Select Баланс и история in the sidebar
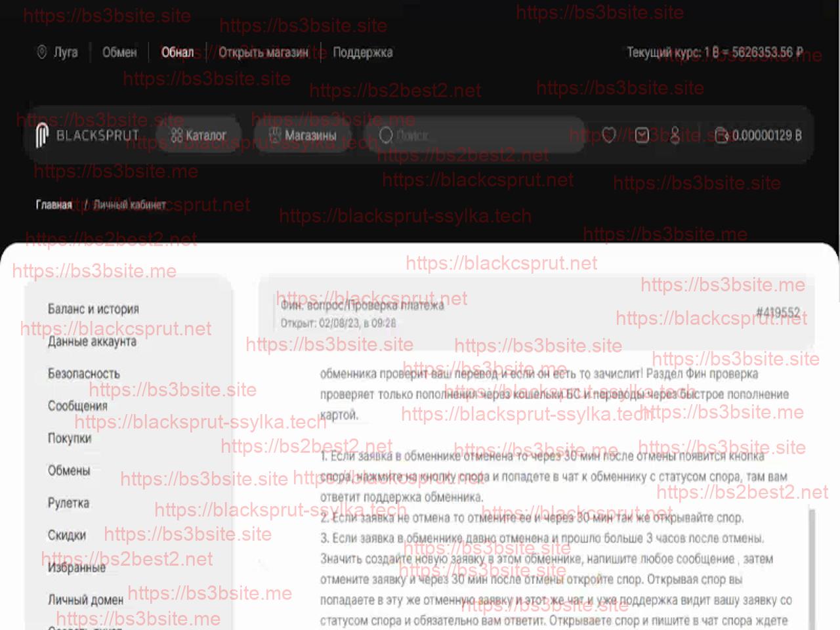This screenshot has width=840, height=630. point(93,308)
